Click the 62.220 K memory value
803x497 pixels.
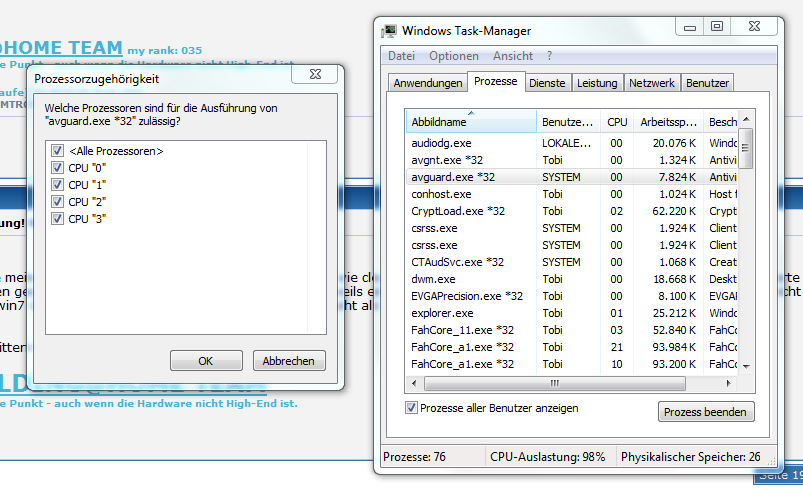click(674, 211)
